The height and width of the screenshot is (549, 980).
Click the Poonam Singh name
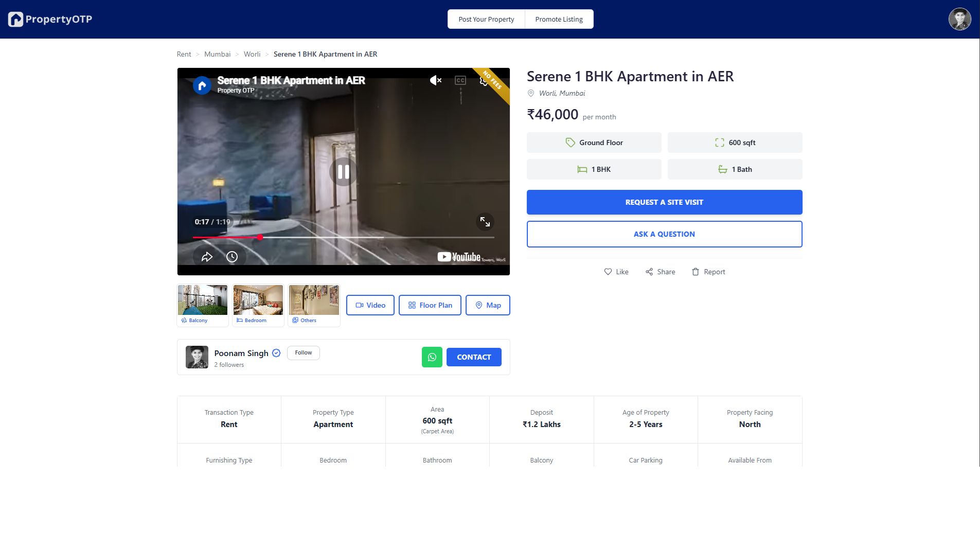tap(241, 353)
